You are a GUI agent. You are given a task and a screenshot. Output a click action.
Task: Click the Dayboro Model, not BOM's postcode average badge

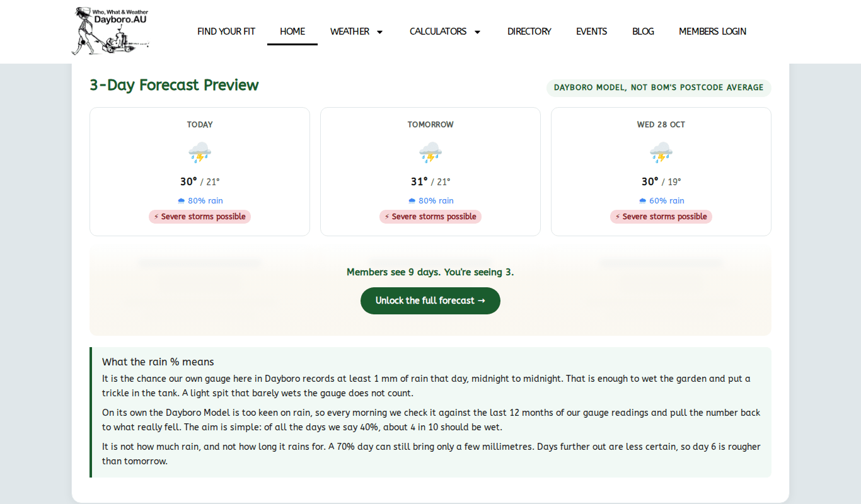coord(659,88)
